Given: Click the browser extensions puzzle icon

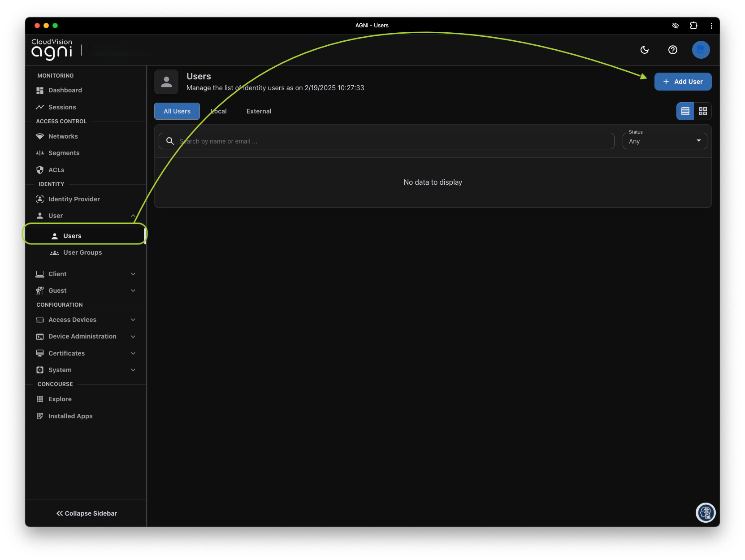Looking at the screenshot, I should [x=693, y=26].
